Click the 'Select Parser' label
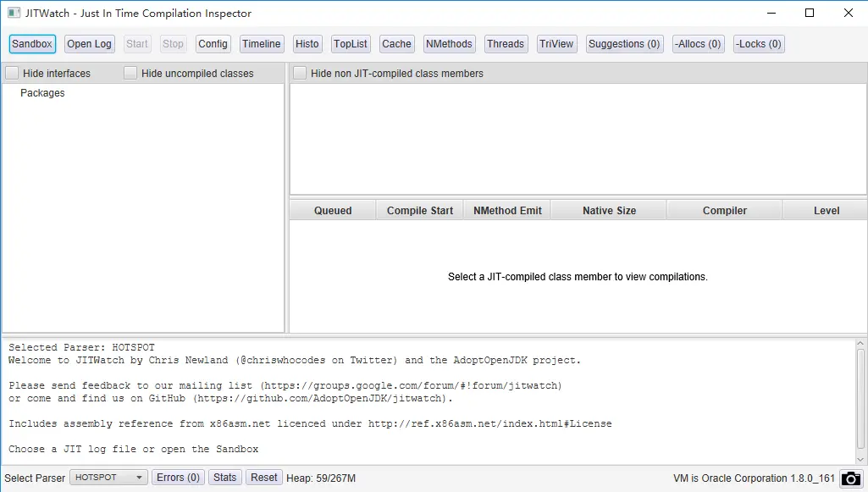Screen dimensions: 868x492 tap(35, 478)
